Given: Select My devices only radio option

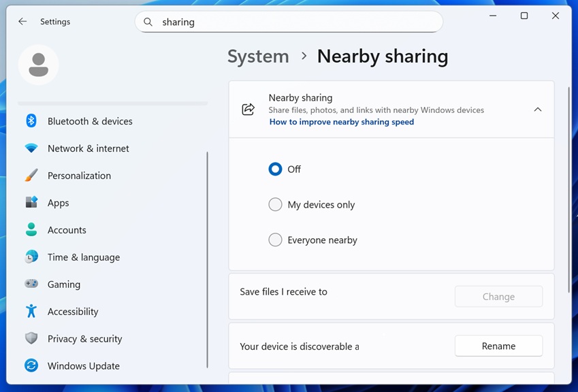Looking at the screenshot, I should [x=275, y=205].
